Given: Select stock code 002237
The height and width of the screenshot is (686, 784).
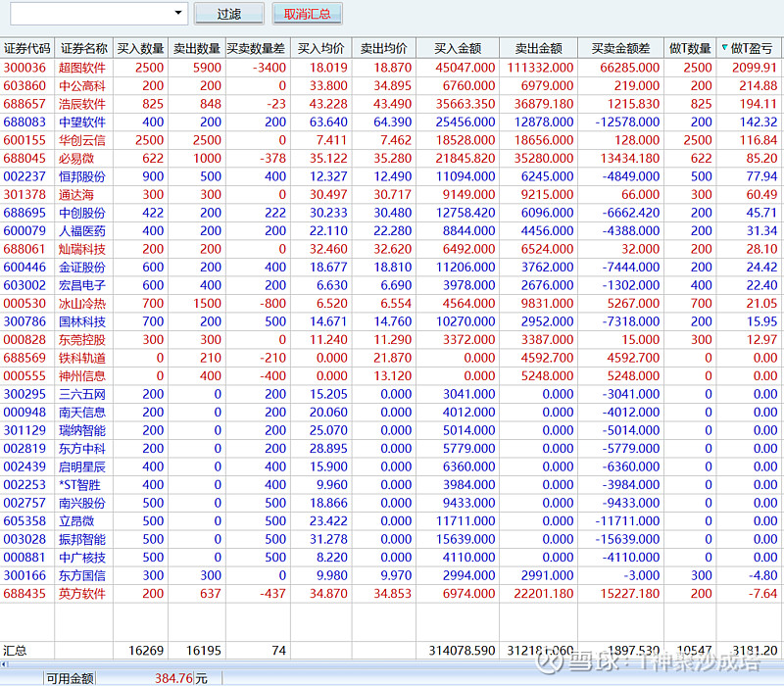Looking at the screenshot, I should [24, 176].
